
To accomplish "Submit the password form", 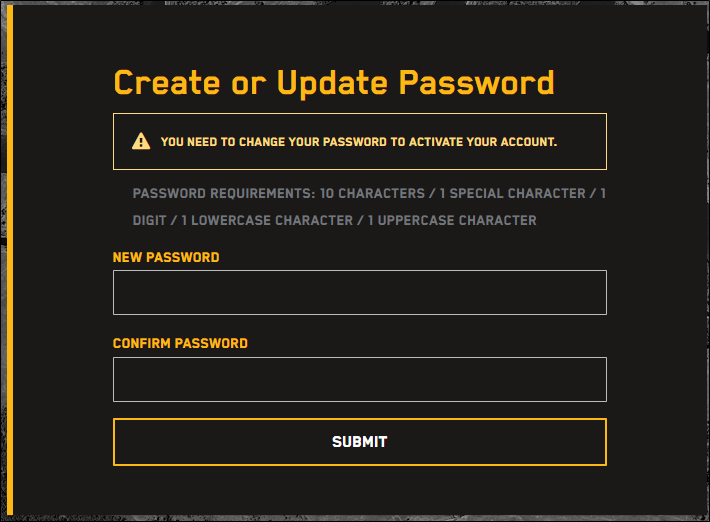I will 360,442.
